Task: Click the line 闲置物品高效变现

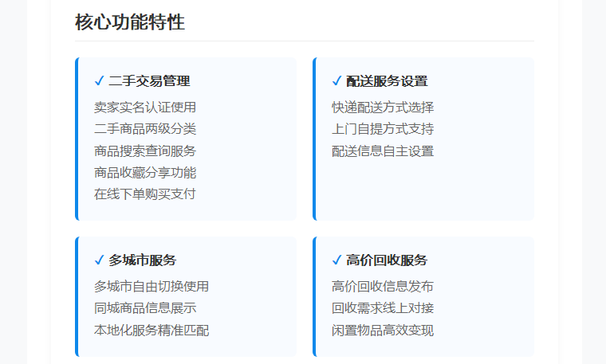Action: coord(383,330)
